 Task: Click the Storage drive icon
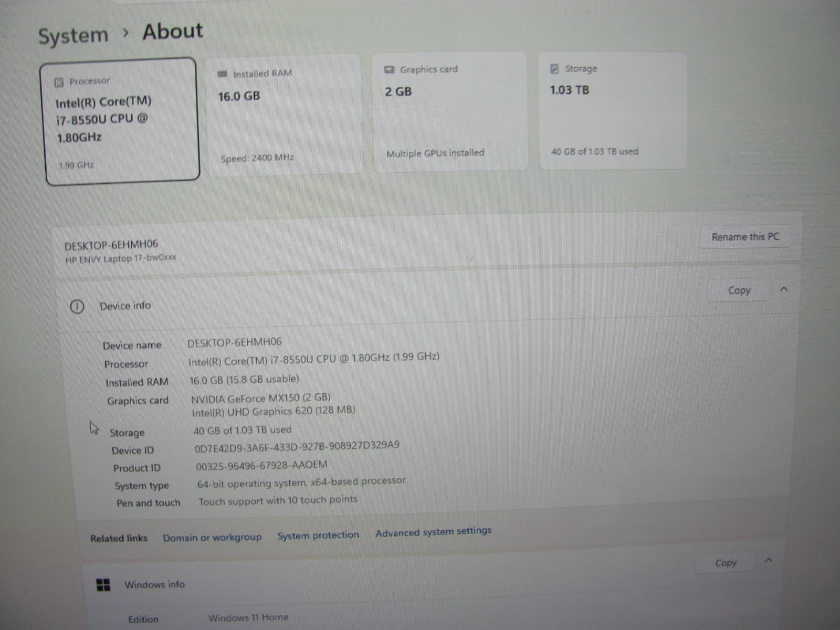click(x=554, y=69)
